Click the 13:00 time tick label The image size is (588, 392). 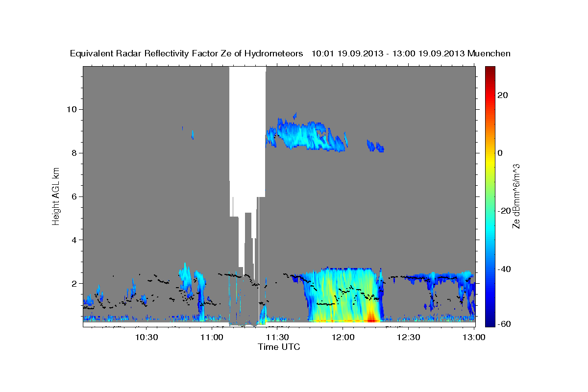tap(474, 337)
